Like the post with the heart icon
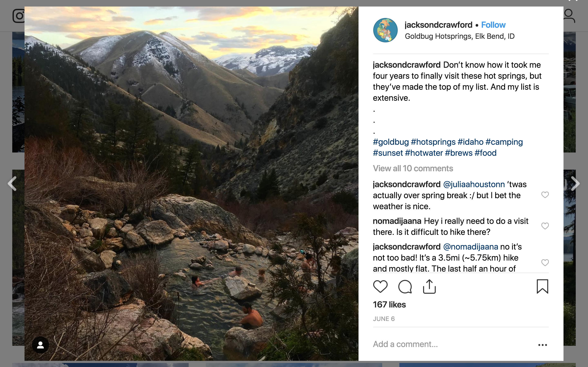 (x=380, y=286)
